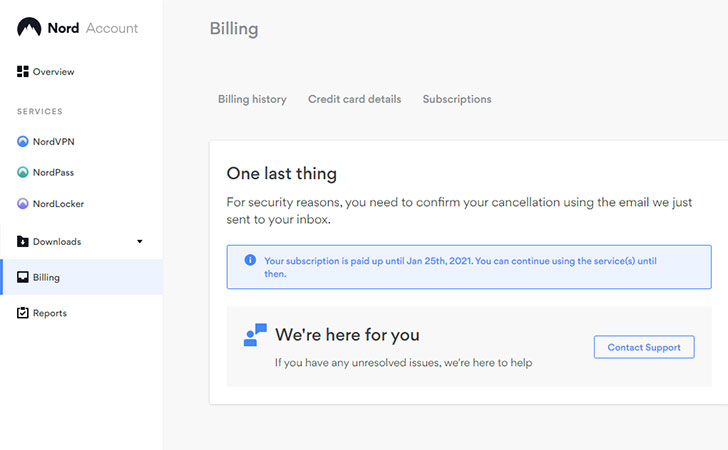
Task: Click the Nord Account header text
Action: click(93, 28)
